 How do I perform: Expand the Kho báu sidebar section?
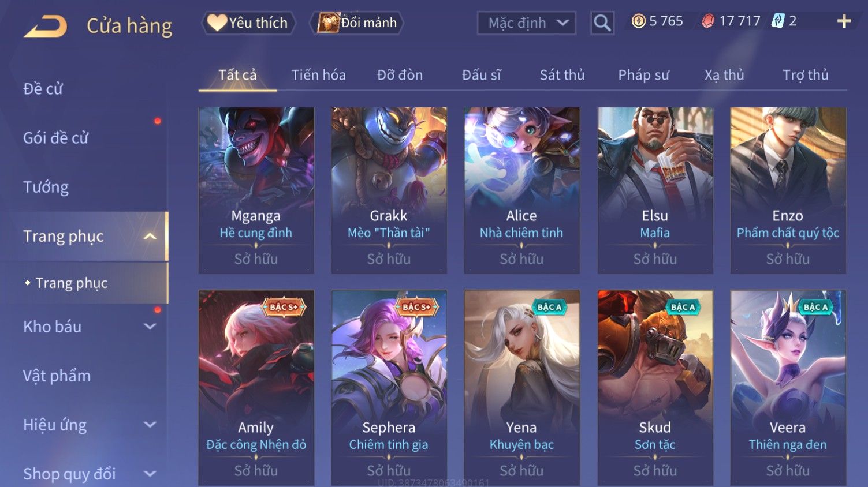[x=150, y=327]
